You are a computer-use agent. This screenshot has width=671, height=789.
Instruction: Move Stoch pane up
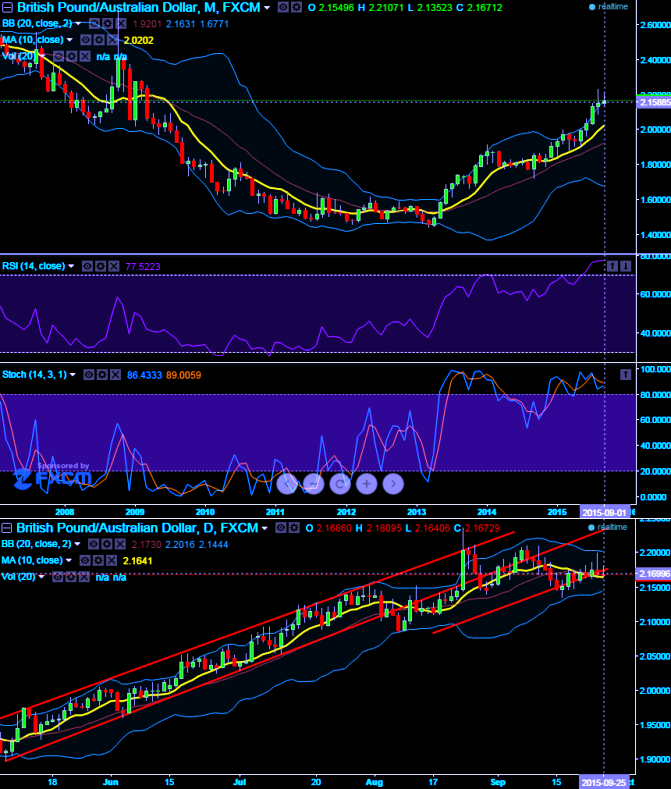coord(625,374)
